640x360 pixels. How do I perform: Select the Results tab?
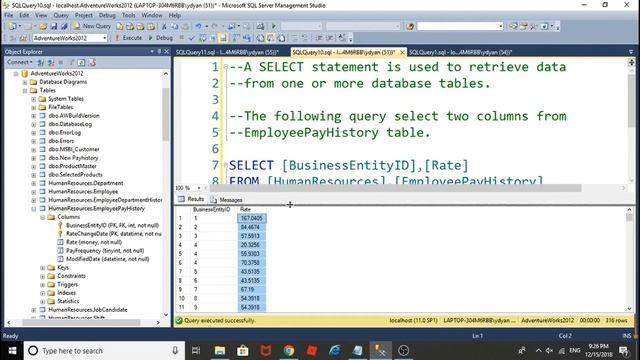pos(191,199)
